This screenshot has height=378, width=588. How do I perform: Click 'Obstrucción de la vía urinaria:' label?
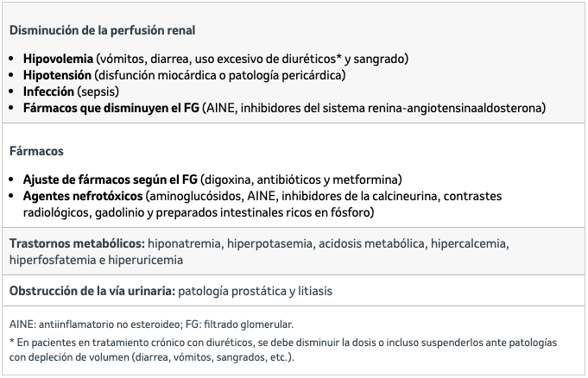pos(92,291)
